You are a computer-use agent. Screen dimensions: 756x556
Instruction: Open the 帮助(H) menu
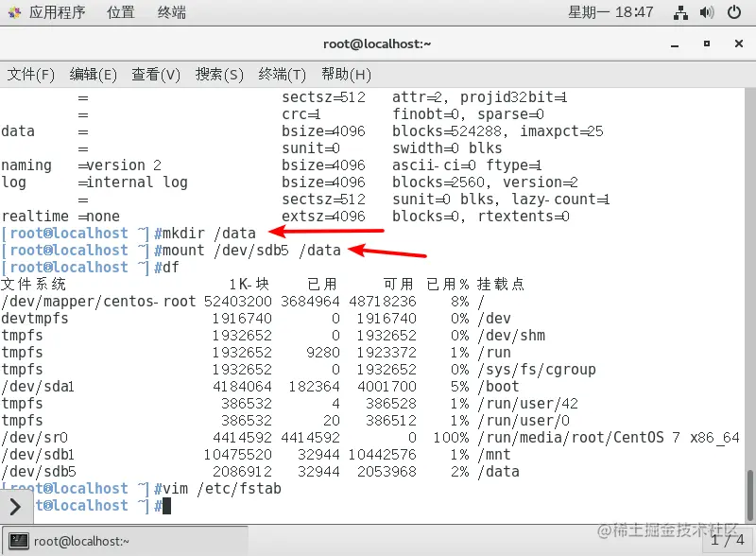pyautogui.click(x=346, y=75)
